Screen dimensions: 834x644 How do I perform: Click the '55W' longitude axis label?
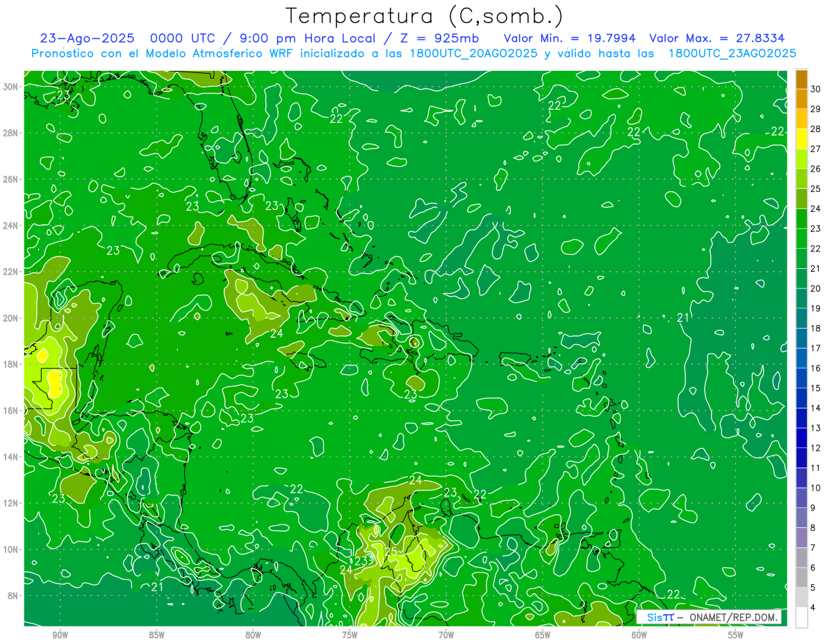coord(736,634)
